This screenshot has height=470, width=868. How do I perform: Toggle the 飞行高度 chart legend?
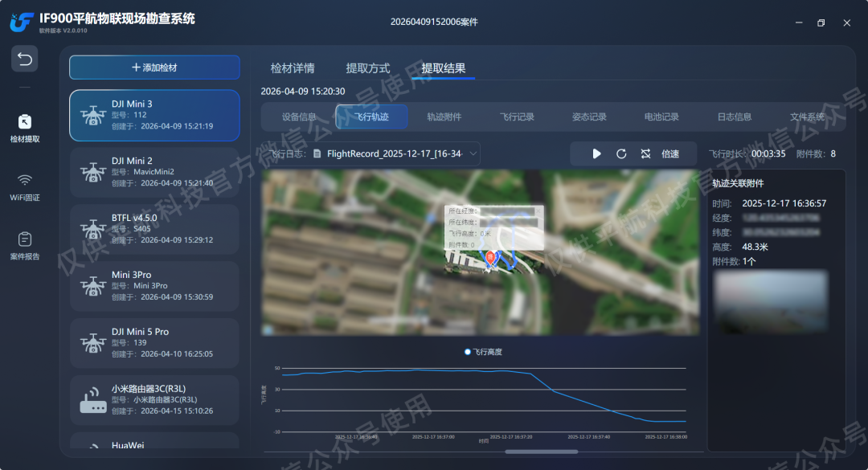pos(483,352)
